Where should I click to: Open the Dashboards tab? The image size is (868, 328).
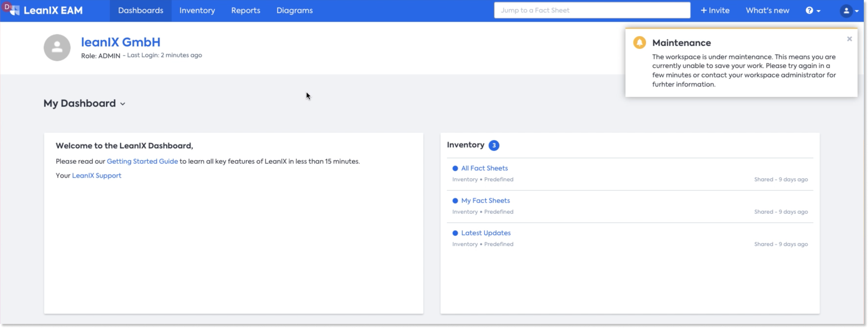coord(141,10)
